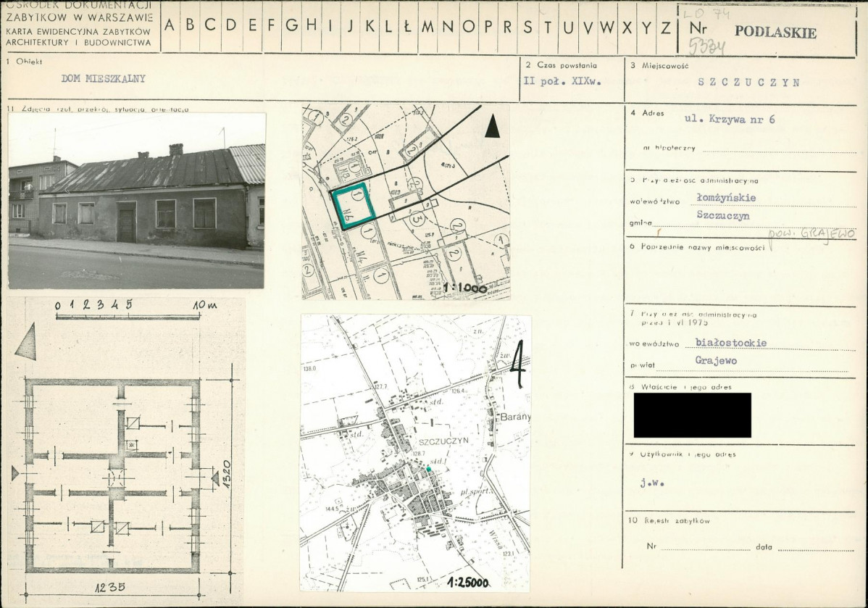Click the PODLASKIE stamp in Nr box
Image resolution: width=868 pixels, height=608 pixels.
pyautogui.click(x=775, y=33)
